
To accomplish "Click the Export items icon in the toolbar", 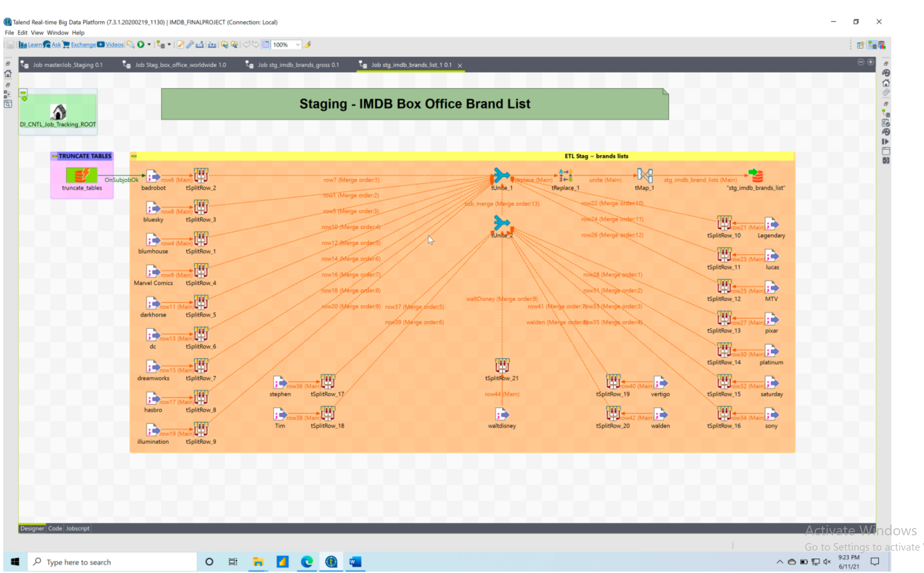I will pyautogui.click(x=200, y=45).
